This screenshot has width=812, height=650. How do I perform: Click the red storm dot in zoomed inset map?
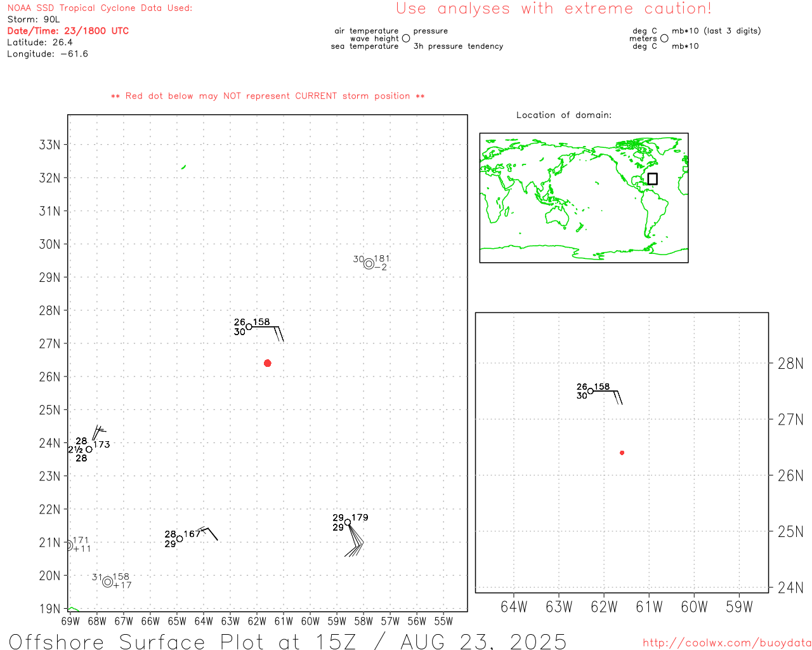622,453
